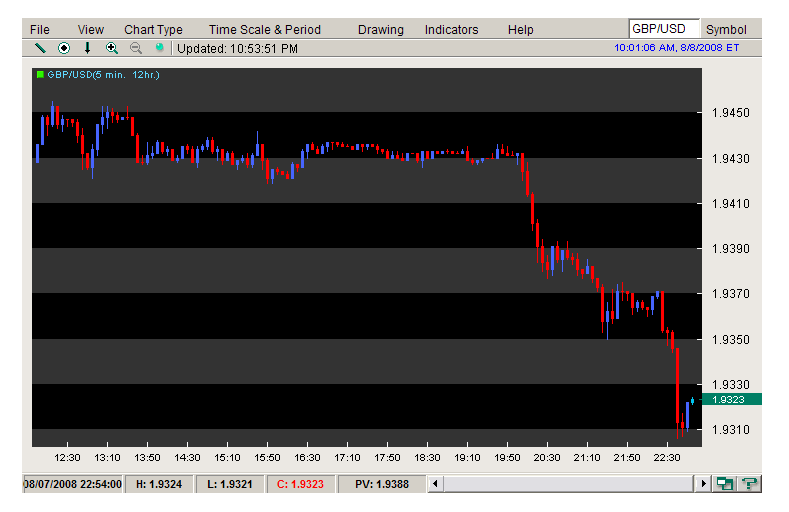This screenshot has width=789, height=512.
Task: Click the down arrow toolbar icon
Action: coord(87,47)
